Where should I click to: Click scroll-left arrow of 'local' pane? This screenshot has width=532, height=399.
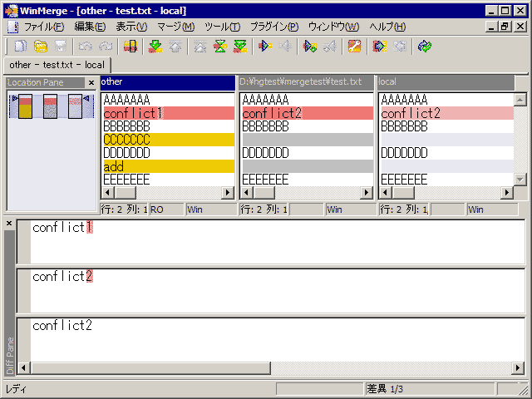(385, 193)
